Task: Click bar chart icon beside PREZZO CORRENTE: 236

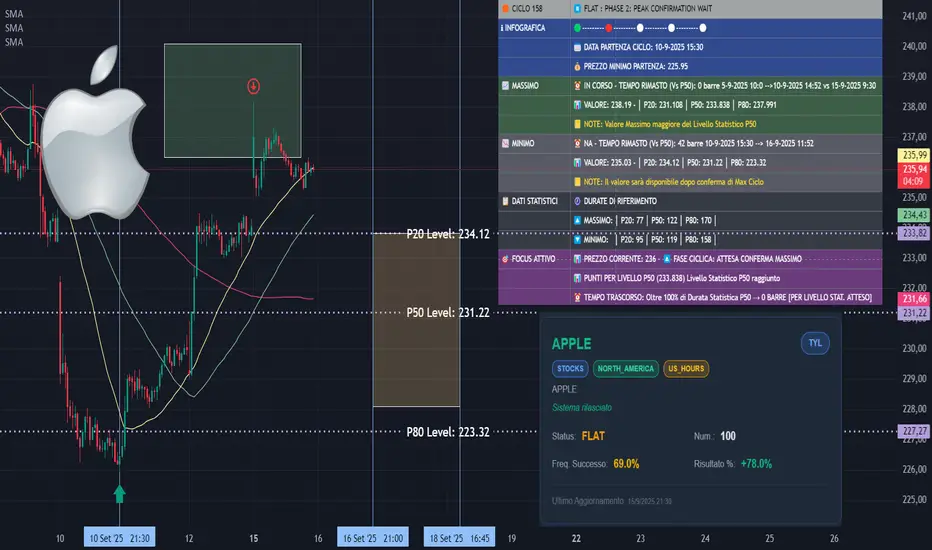Action: [x=577, y=259]
